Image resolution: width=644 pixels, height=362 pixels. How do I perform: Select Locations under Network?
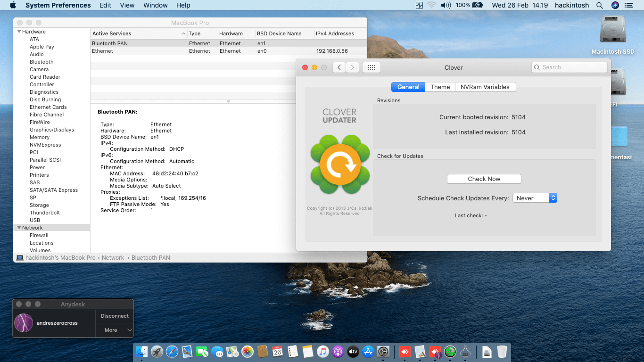[x=41, y=243]
